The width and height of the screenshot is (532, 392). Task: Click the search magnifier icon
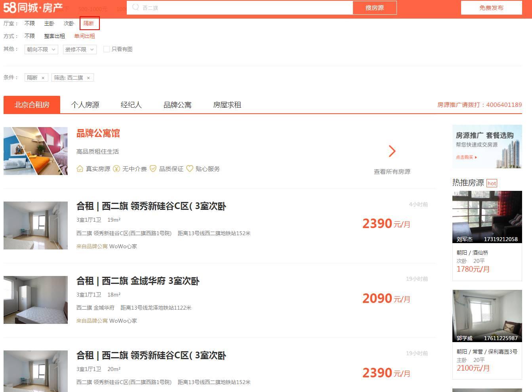tap(135, 7)
